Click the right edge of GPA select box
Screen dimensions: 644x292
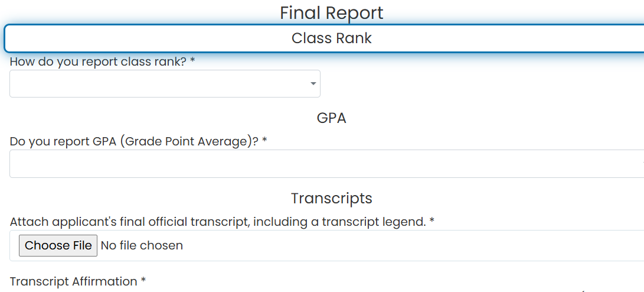point(640,164)
